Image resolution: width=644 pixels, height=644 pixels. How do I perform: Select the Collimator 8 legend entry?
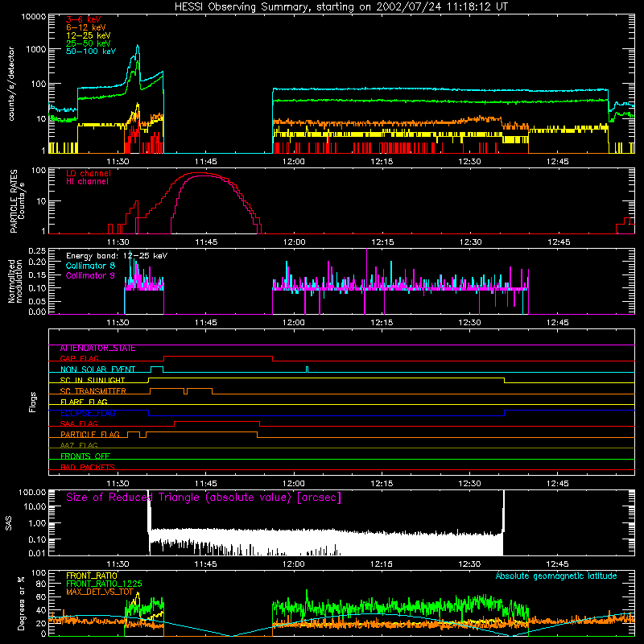pyautogui.click(x=90, y=266)
